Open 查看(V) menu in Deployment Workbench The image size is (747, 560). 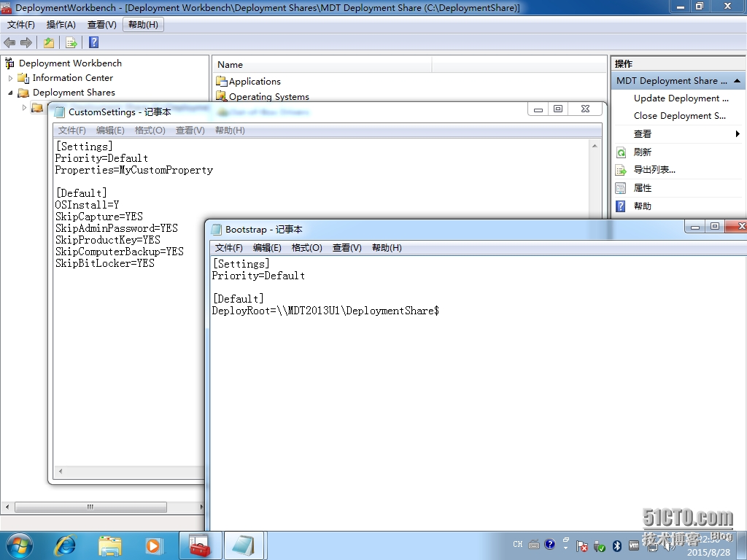(x=102, y=25)
